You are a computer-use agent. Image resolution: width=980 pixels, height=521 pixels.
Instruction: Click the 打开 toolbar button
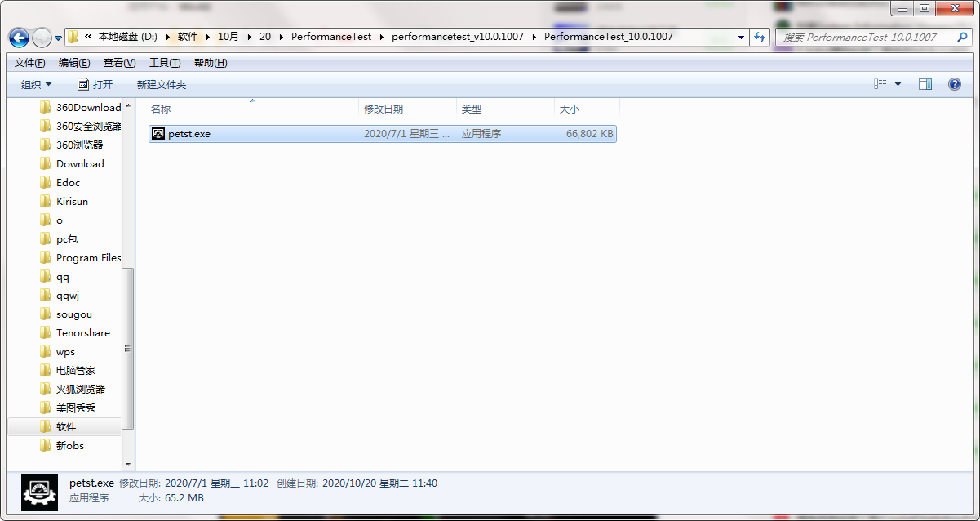pos(95,84)
